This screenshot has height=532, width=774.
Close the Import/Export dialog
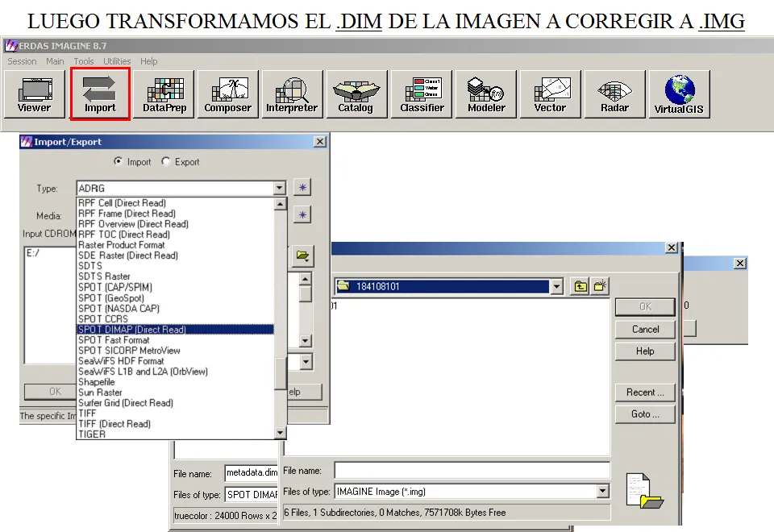[320, 142]
